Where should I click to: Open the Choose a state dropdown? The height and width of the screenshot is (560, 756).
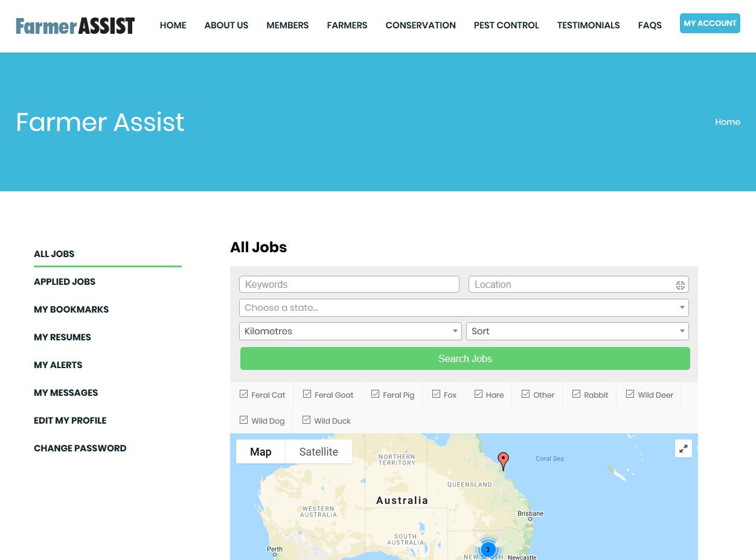coord(464,308)
